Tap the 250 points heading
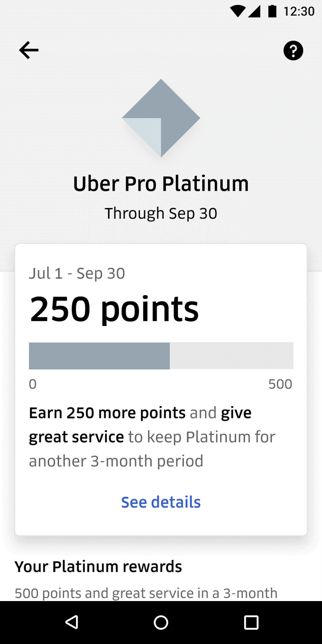 tap(114, 309)
